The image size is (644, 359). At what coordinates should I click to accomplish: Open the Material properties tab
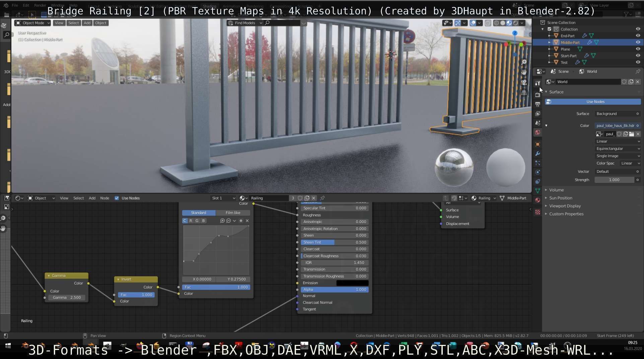538,200
